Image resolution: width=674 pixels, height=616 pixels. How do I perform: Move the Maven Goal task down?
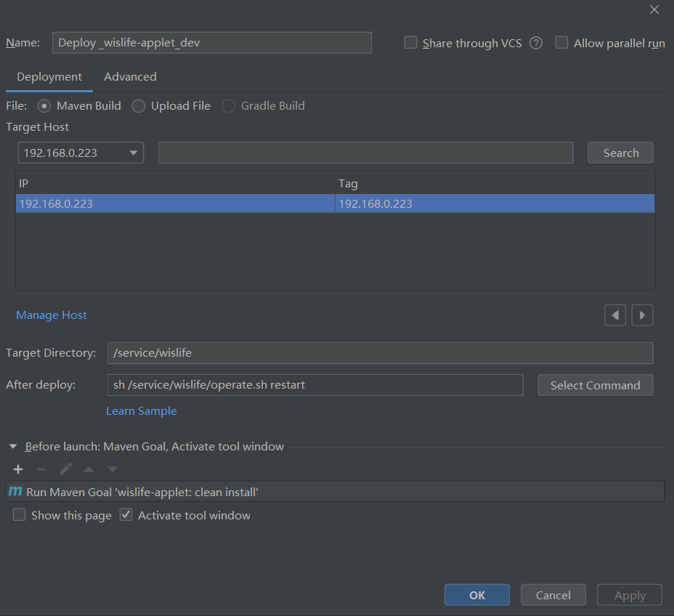(x=112, y=469)
